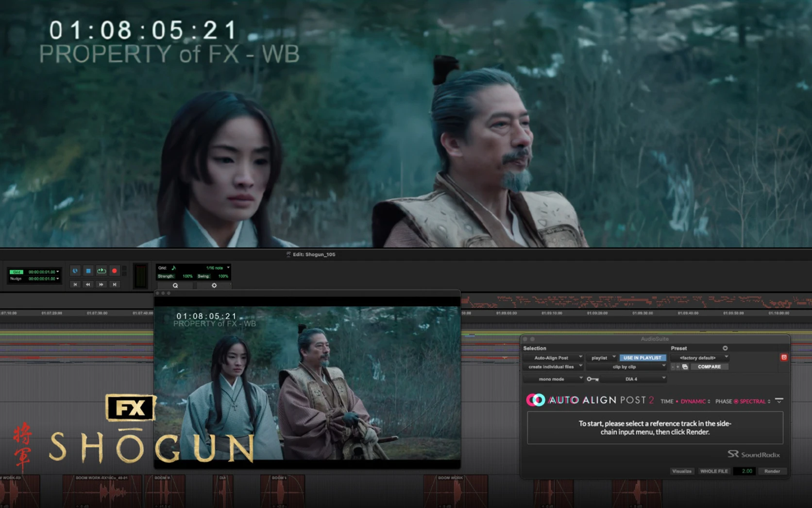This screenshot has width=812, height=508.
Task: Click the Render button
Action: 772,471
